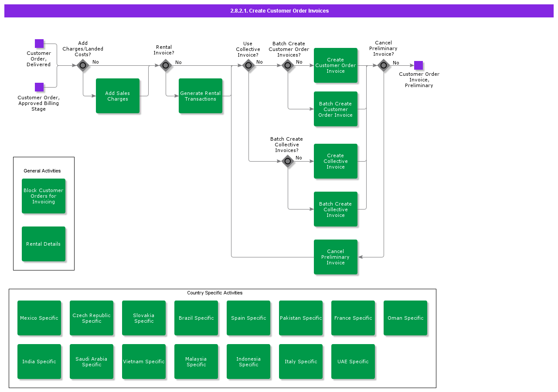Open the Batch Create Collective Invoice activity
Screen dimensions: 558x392
point(336,209)
